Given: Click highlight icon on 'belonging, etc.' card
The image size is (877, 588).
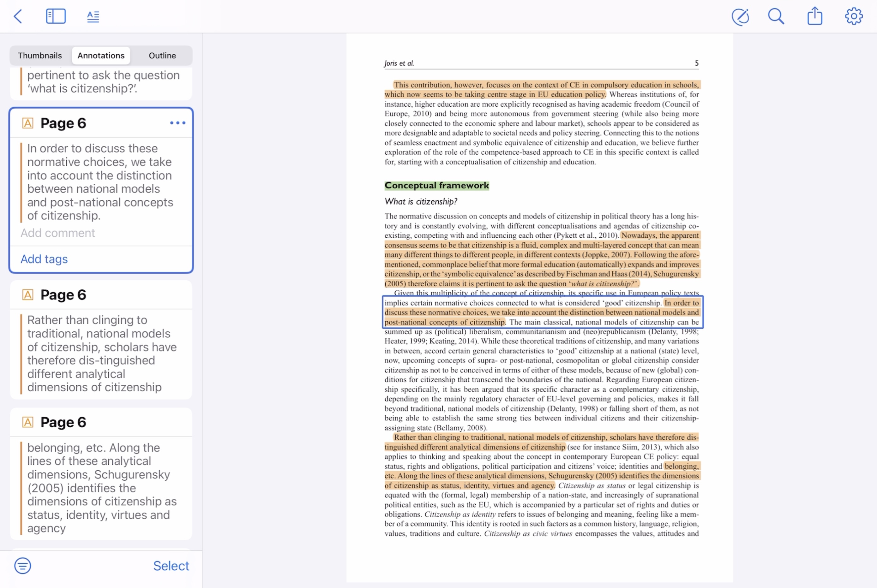Looking at the screenshot, I should (28, 422).
